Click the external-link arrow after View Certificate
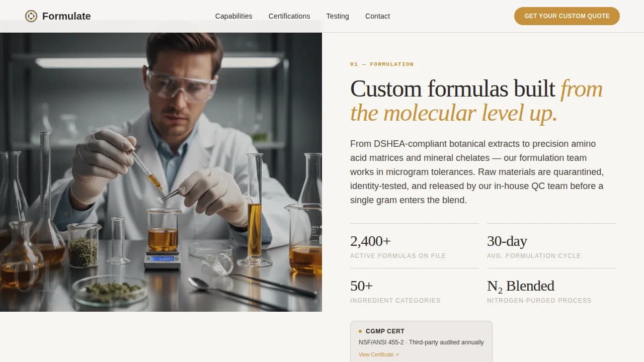644x362 pixels. pos(397,354)
